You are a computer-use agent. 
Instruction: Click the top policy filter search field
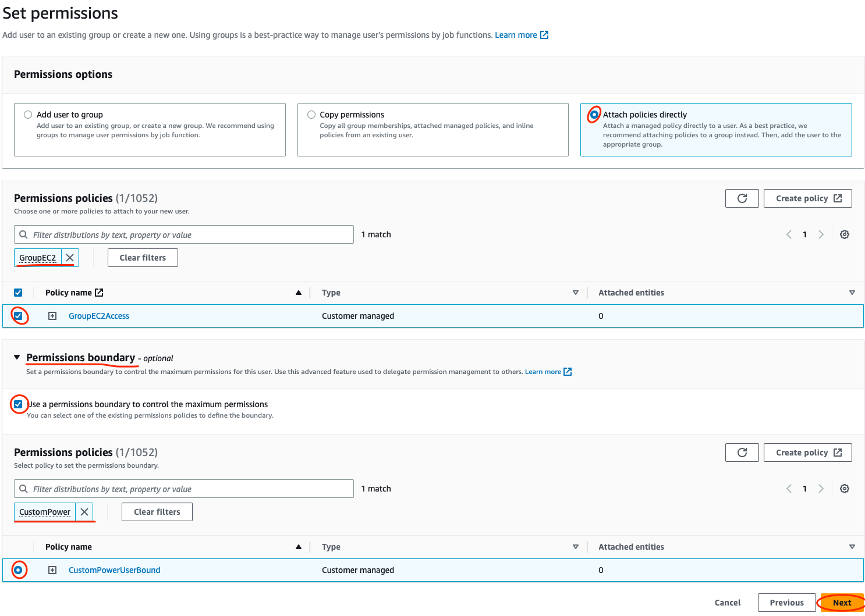(x=183, y=234)
